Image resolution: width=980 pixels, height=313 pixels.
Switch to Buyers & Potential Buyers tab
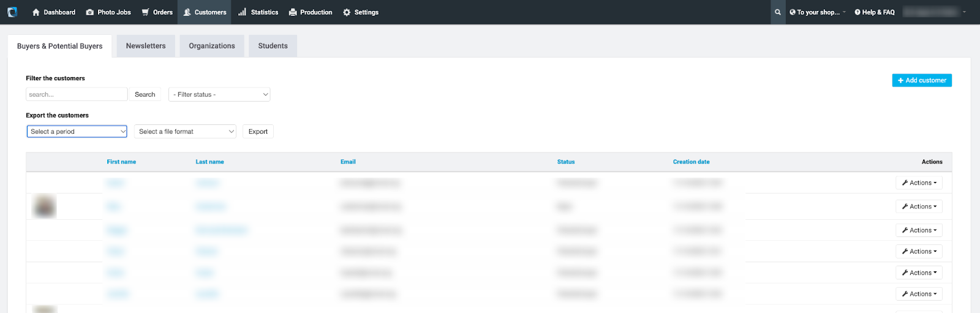click(60, 46)
